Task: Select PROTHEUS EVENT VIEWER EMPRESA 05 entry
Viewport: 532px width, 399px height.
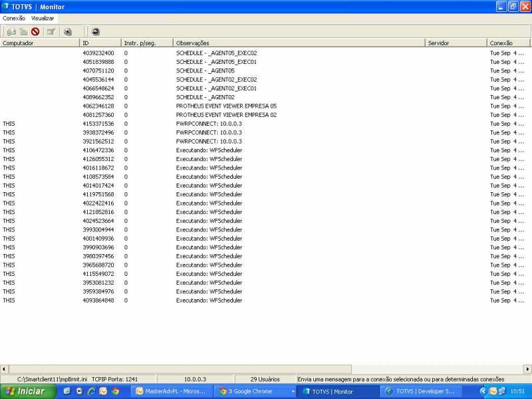Action: pyautogui.click(x=226, y=106)
